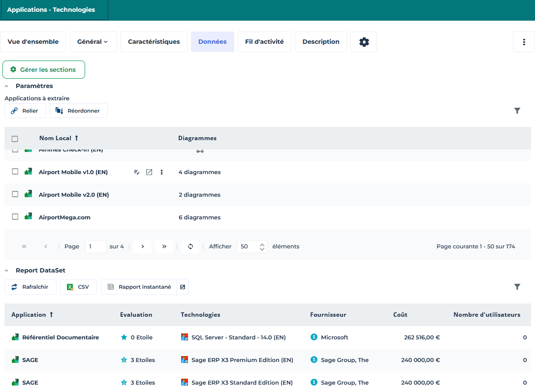Viewport: 535px width, 392px height.
Task: Toggle the select-all checkbox in table header
Action: pos(15,139)
